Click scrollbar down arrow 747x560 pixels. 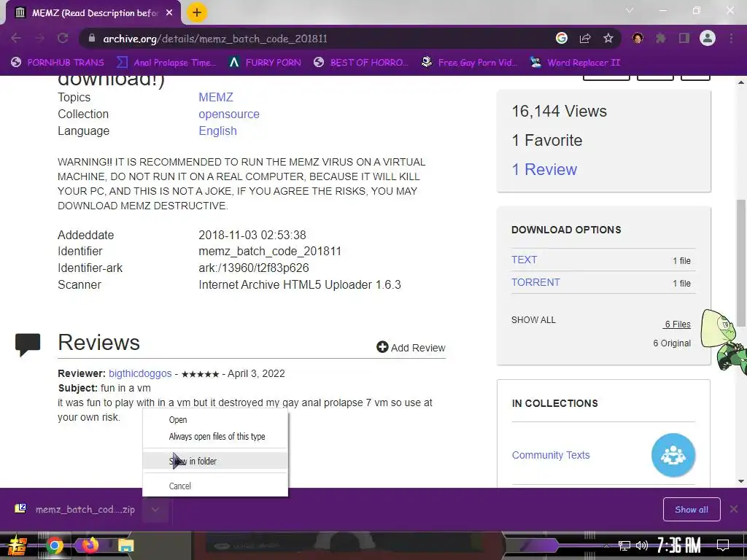click(741, 481)
